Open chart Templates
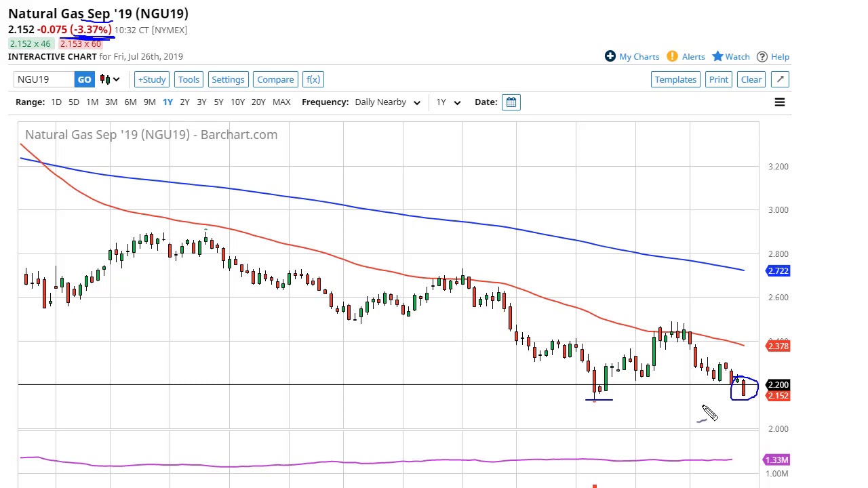 675,79
